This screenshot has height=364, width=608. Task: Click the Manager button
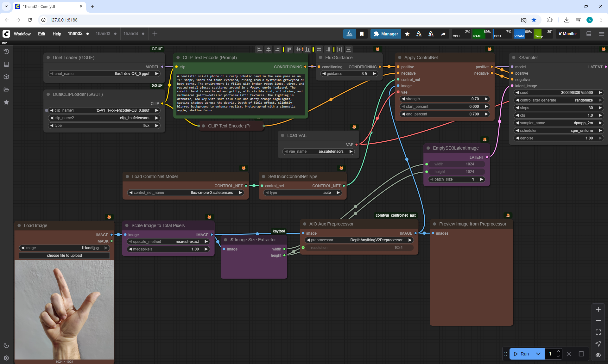coord(386,34)
